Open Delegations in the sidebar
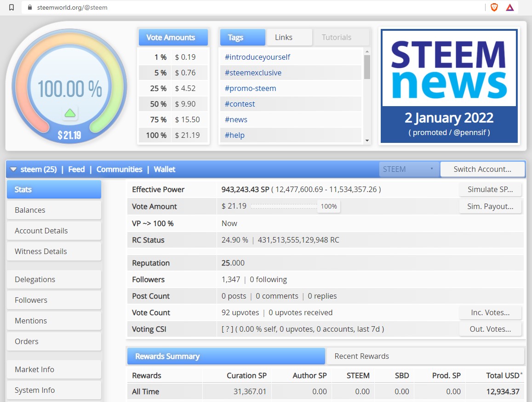532x402 pixels. point(54,280)
